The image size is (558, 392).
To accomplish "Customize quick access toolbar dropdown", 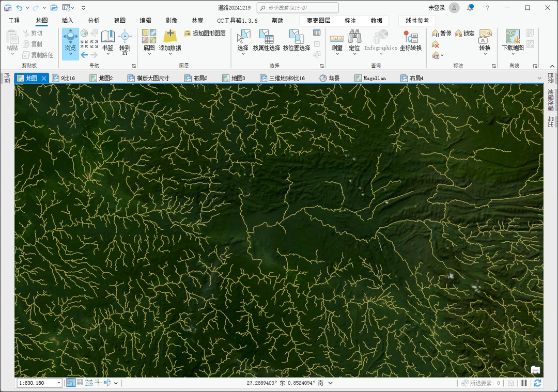I will point(83,8).
